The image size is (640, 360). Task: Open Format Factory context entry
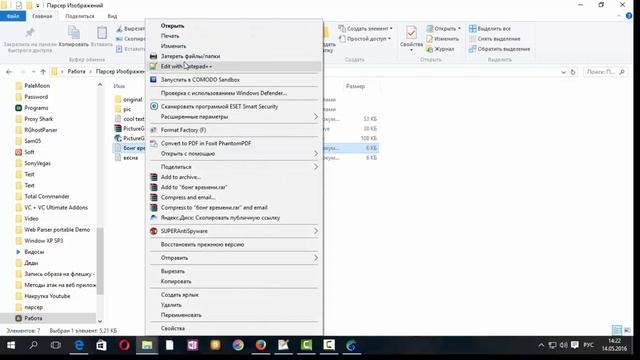(234, 130)
